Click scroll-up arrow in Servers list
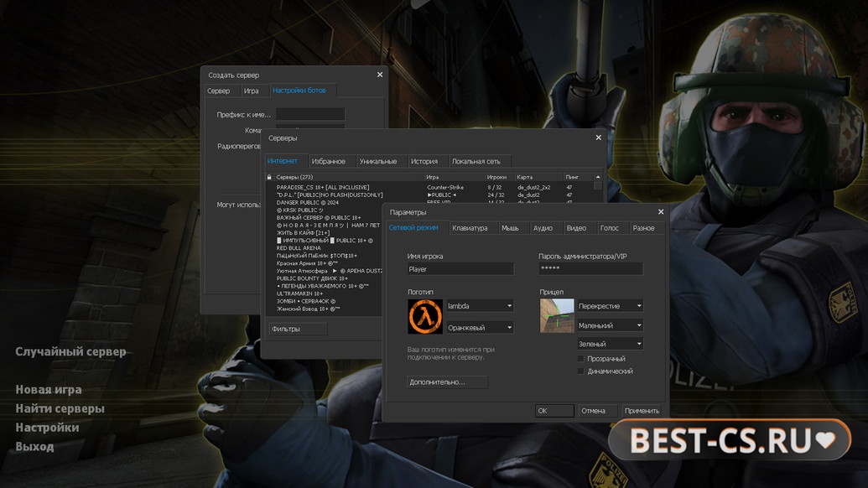The width and height of the screenshot is (868, 488). 598,177
